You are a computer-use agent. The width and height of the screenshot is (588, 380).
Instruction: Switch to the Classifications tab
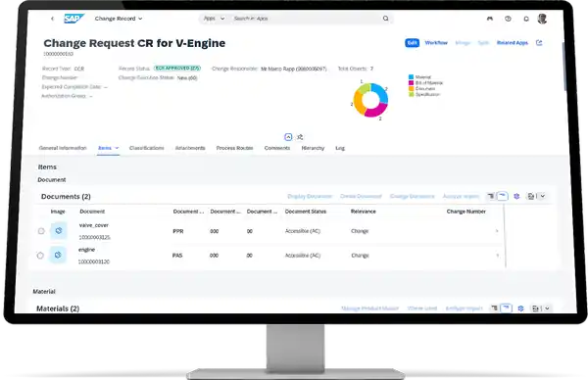tap(147, 148)
